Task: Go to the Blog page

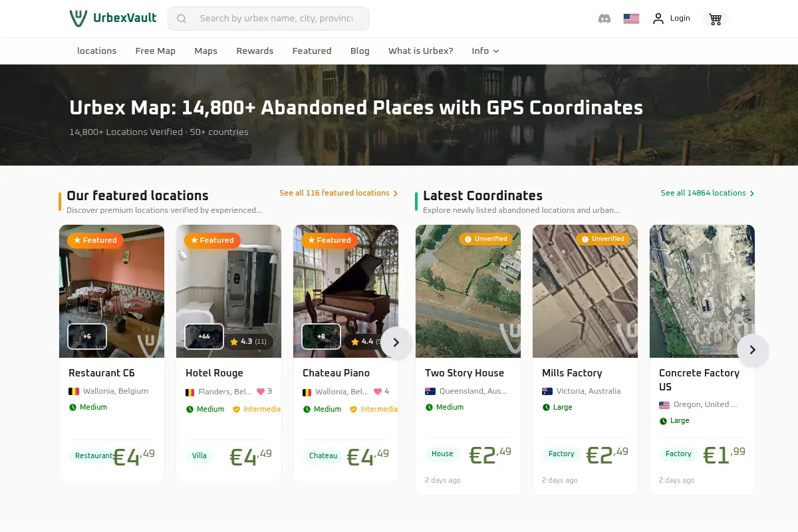Action: [360, 51]
